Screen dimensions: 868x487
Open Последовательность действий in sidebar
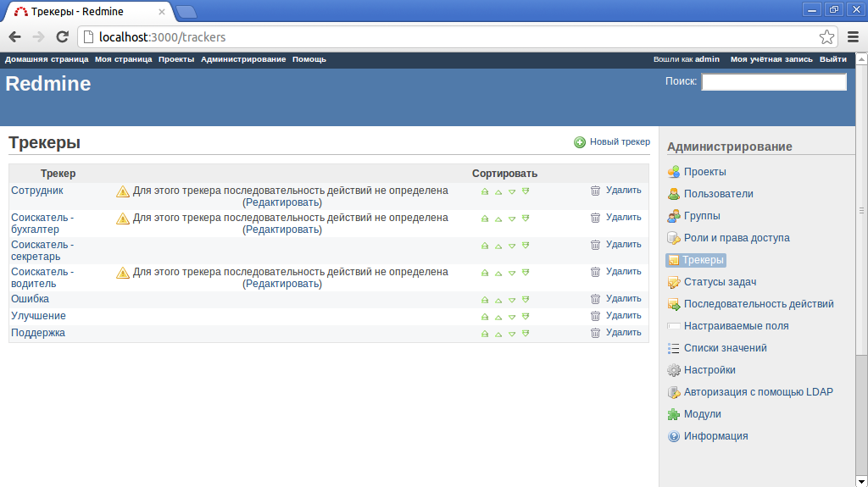[759, 304]
